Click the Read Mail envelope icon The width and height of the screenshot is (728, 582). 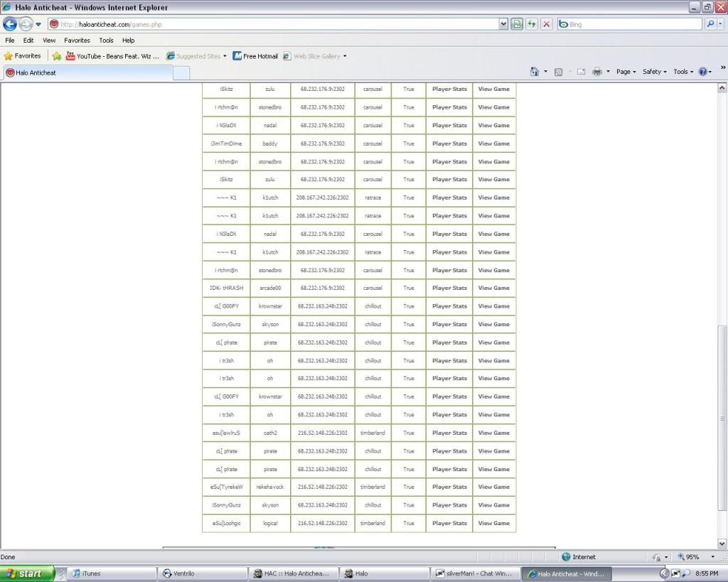coord(581,72)
